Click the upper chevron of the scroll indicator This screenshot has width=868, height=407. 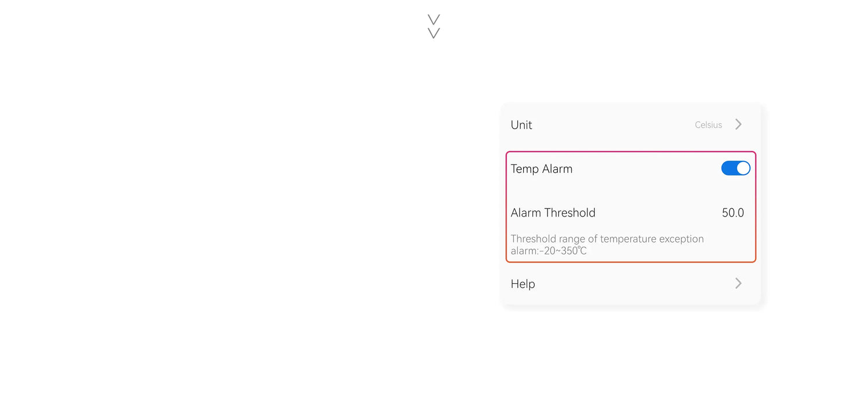tap(433, 20)
